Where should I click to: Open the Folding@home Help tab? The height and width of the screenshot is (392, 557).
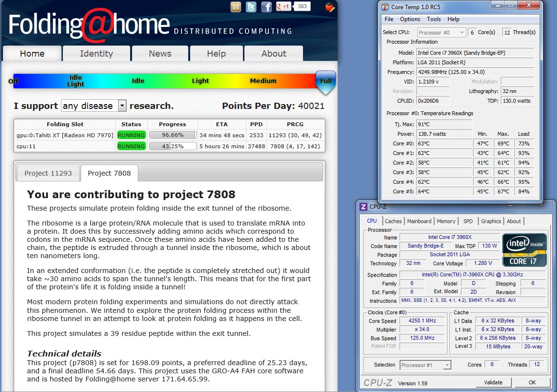pyautogui.click(x=217, y=54)
